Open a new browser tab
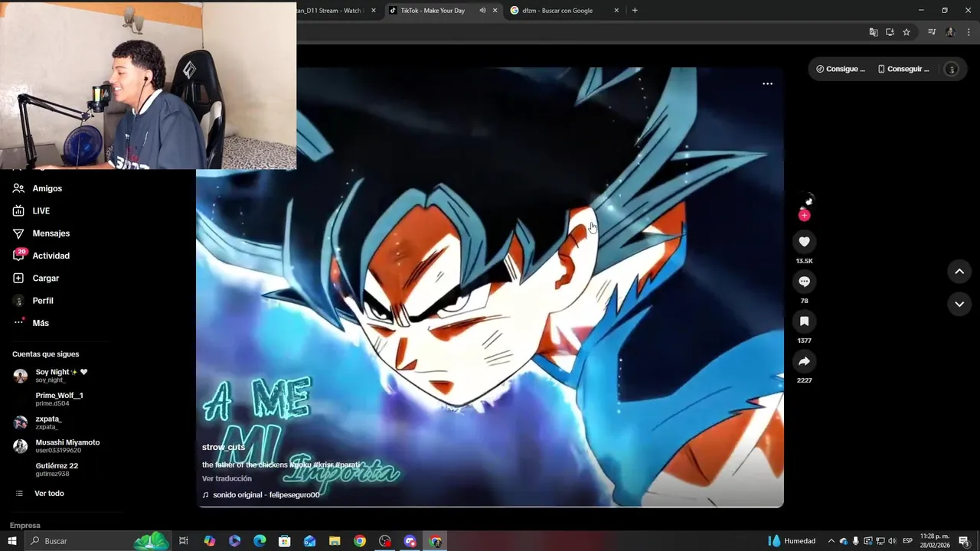The width and height of the screenshot is (980, 551). (635, 11)
